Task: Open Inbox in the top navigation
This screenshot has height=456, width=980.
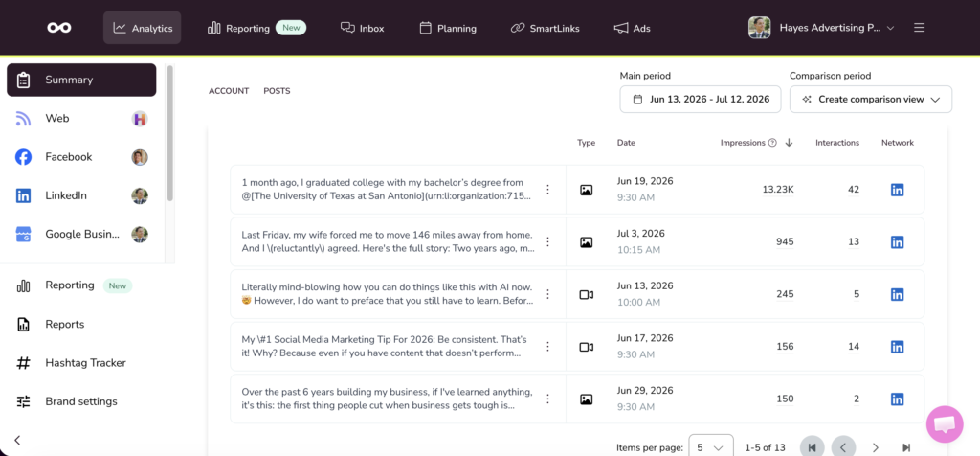Action: 362,28
